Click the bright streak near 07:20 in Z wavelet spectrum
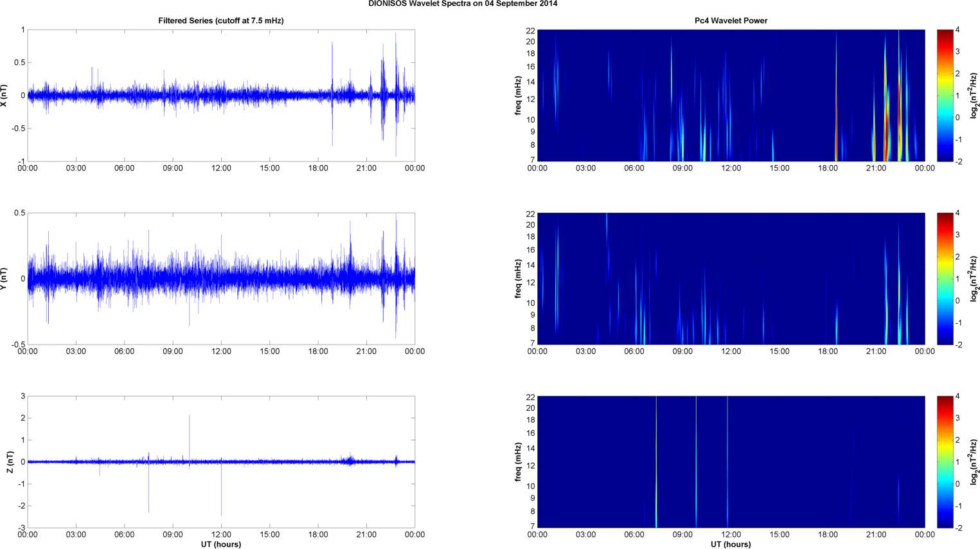Viewport: 980px width, 549px height. (x=656, y=462)
